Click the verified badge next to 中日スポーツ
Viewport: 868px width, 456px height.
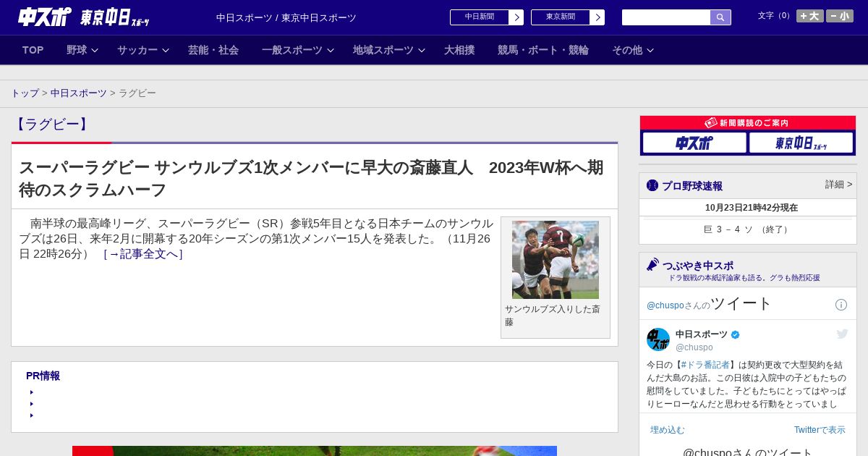point(736,334)
